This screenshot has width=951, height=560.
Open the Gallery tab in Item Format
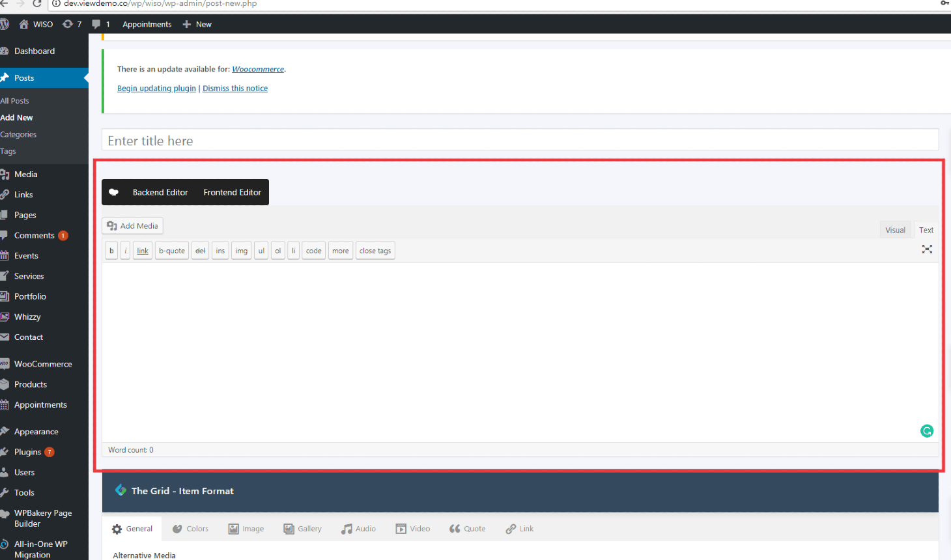point(303,529)
